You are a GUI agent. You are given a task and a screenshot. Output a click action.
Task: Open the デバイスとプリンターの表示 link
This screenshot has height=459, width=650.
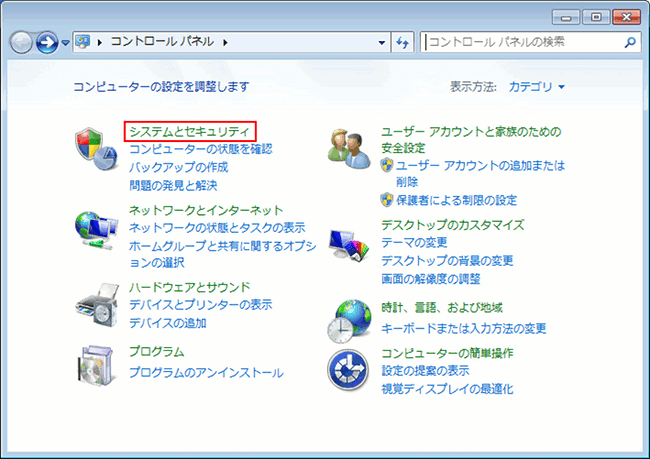tap(200, 305)
